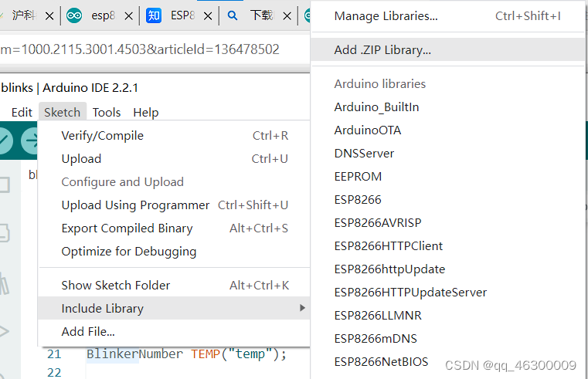Include the ESP8266mDNS library

coord(447,340)
